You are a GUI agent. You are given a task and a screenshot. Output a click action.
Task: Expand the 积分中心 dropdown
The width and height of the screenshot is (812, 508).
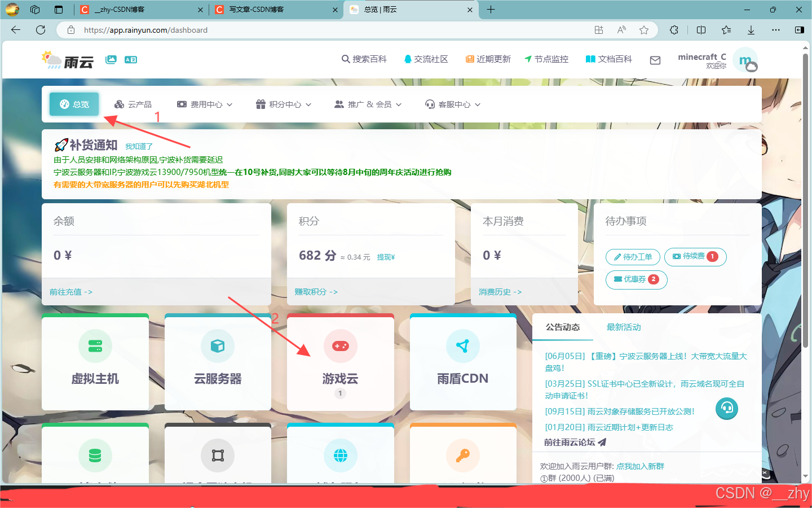coord(284,104)
